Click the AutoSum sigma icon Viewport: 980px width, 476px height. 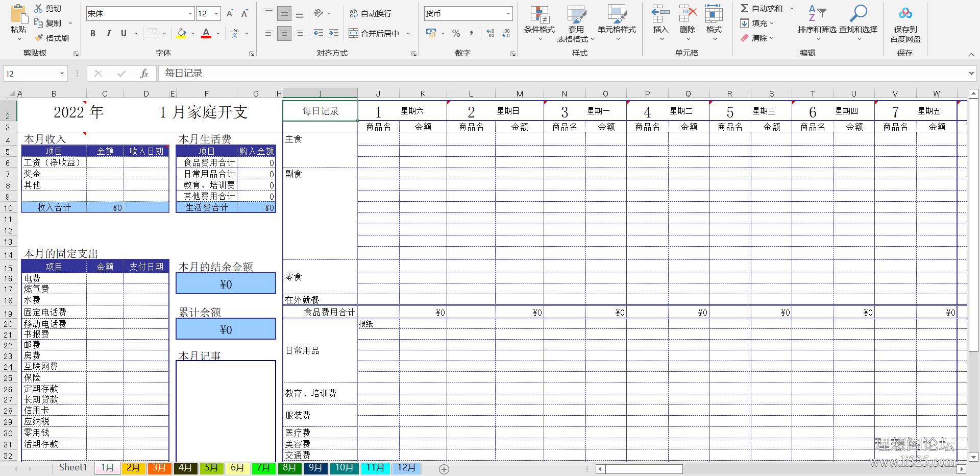click(x=745, y=8)
